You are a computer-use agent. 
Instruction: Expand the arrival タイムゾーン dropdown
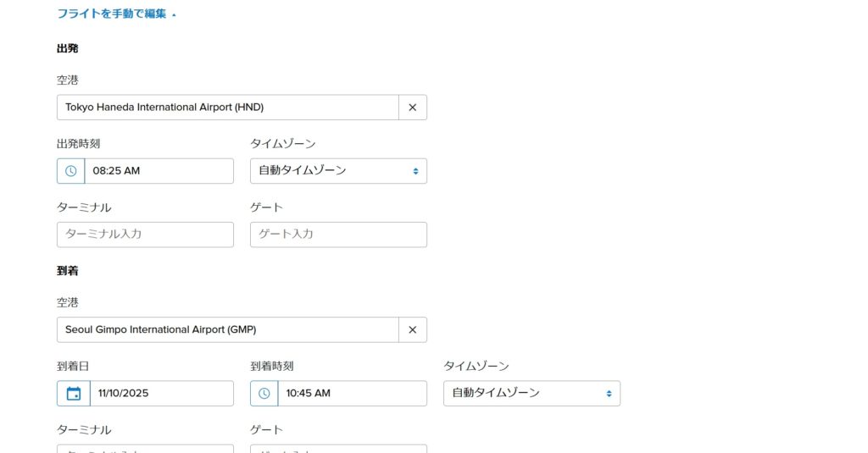531,394
